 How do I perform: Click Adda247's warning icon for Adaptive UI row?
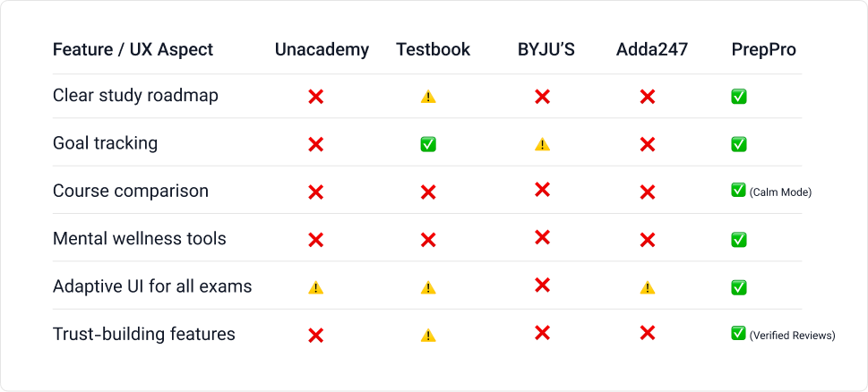(x=647, y=287)
